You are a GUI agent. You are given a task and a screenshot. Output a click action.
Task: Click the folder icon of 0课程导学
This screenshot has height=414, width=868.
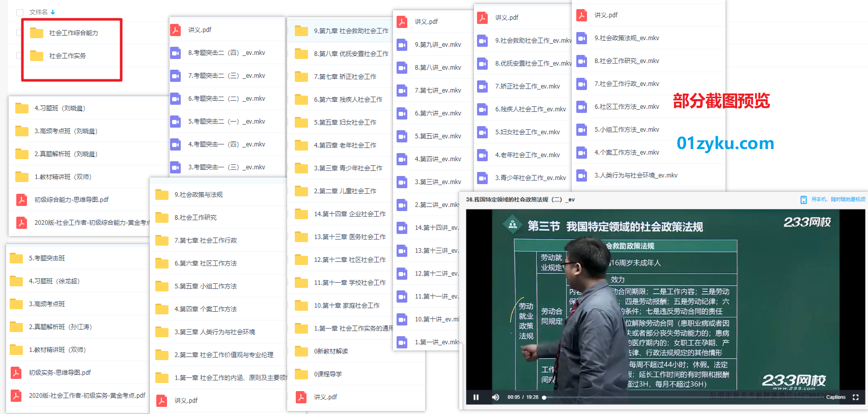coord(301,374)
